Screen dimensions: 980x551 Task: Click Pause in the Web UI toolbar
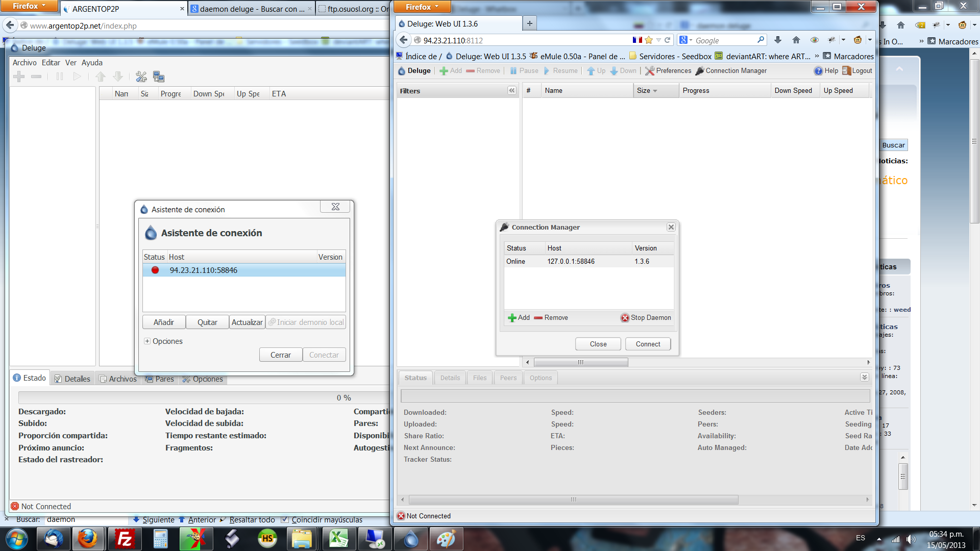(524, 71)
